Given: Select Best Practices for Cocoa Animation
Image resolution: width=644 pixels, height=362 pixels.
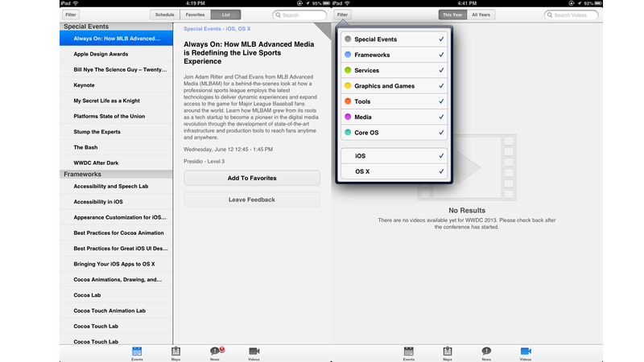Looking at the screenshot, I should (116, 233).
